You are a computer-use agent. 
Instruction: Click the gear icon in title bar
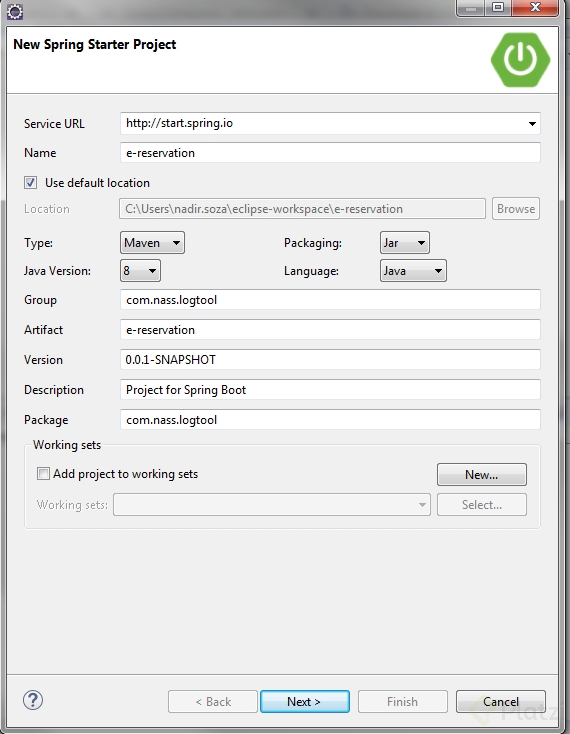[x=15, y=12]
